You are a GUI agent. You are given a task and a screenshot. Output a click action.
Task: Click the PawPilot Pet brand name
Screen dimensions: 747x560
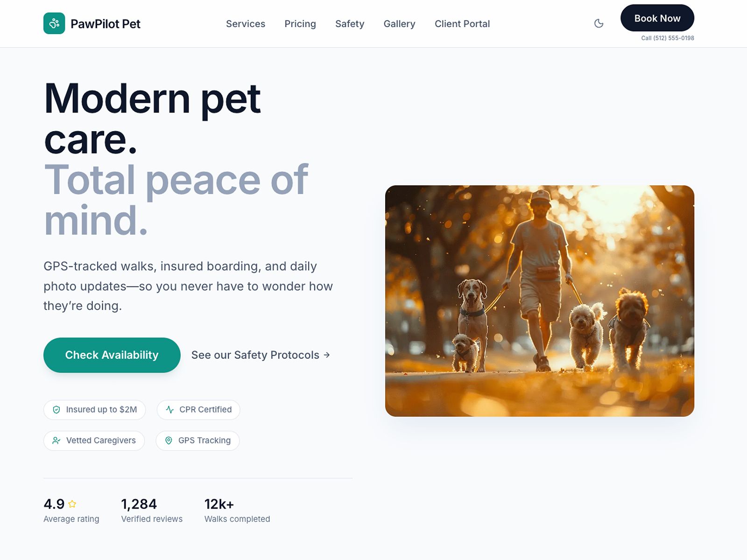click(x=106, y=24)
